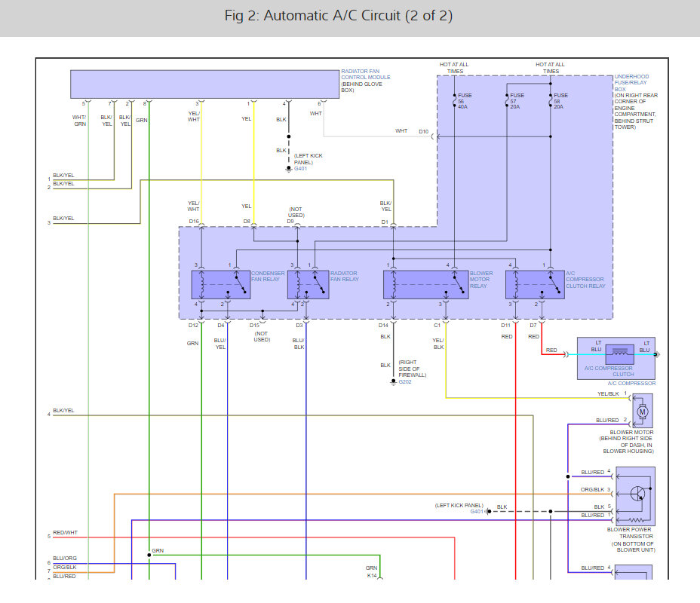Screen dimensions: 700x603
Task: Select the A/C COMPRESSOR CLUTCH RELAY label
Action: pyautogui.click(x=585, y=280)
